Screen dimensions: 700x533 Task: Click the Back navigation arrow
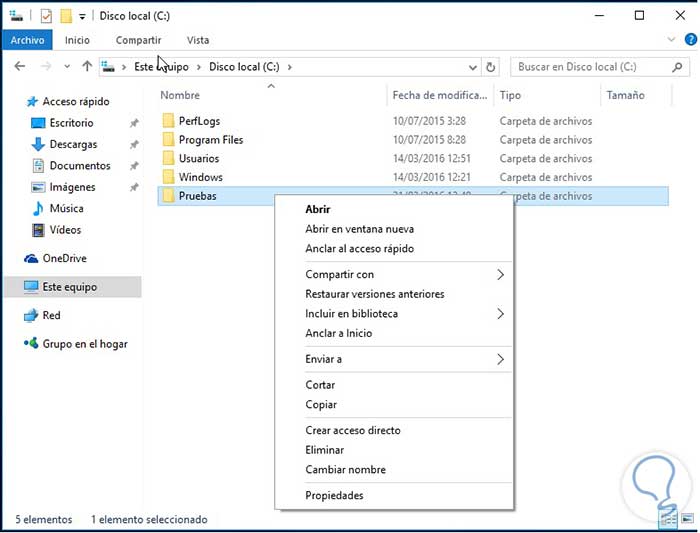tap(19, 67)
